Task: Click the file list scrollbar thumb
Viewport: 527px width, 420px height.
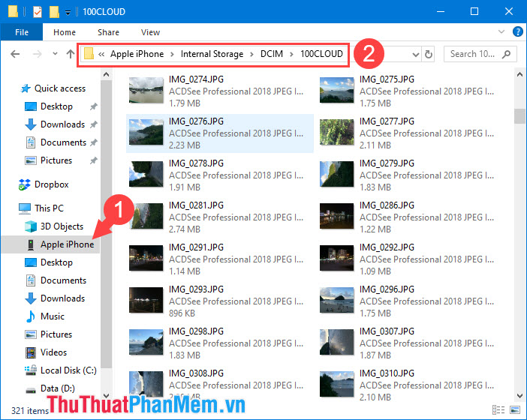Action: [x=519, y=116]
